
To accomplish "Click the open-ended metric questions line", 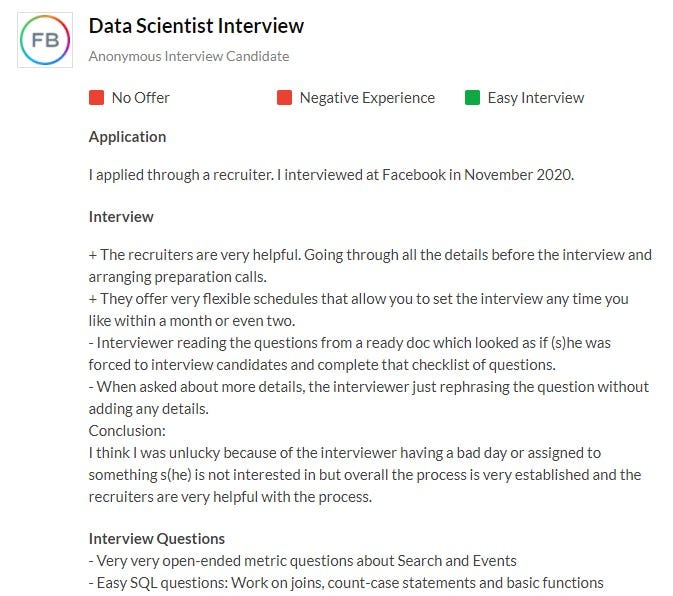I will [x=303, y=561].
